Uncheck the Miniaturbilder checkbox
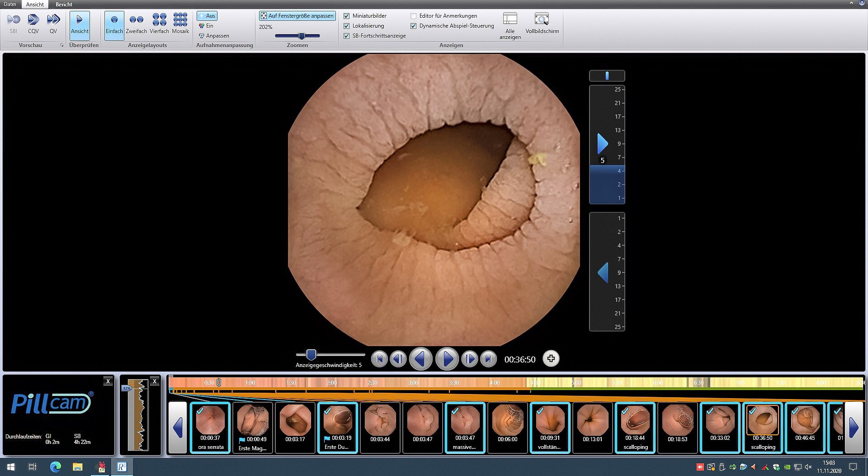 (347, 16)
